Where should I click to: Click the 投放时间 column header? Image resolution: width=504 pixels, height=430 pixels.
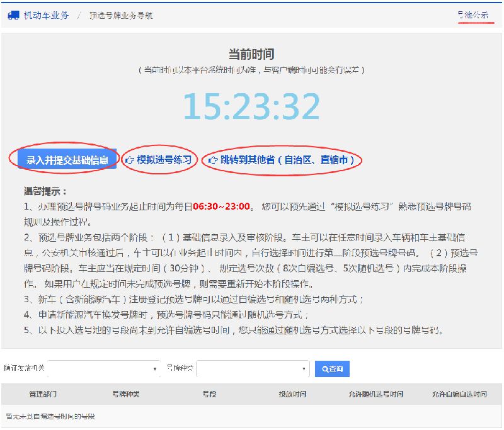(x=292, y=394)
